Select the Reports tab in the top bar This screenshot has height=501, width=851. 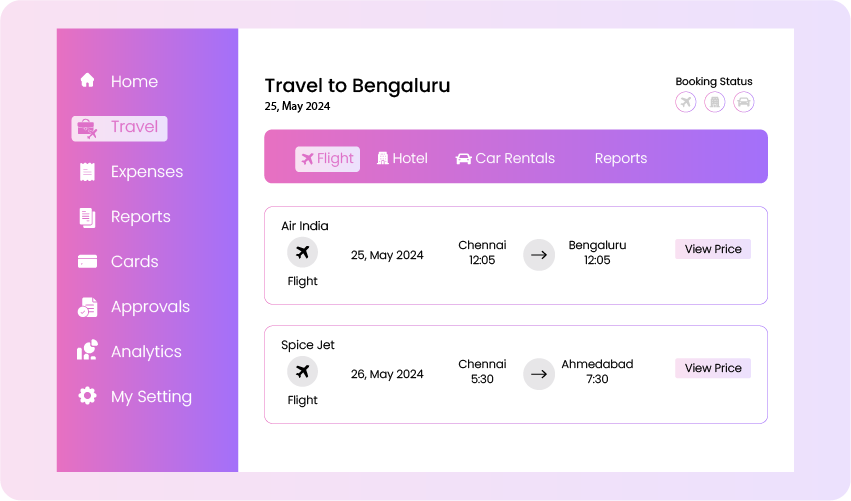point(620,158)
